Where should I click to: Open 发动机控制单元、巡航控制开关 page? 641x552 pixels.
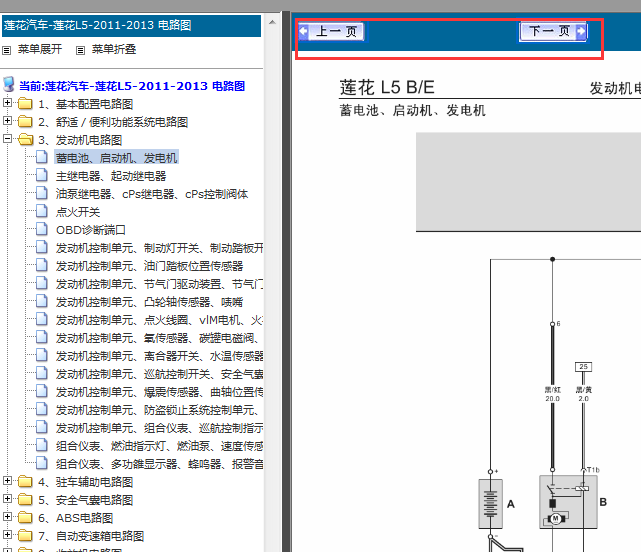click(159, 374)
